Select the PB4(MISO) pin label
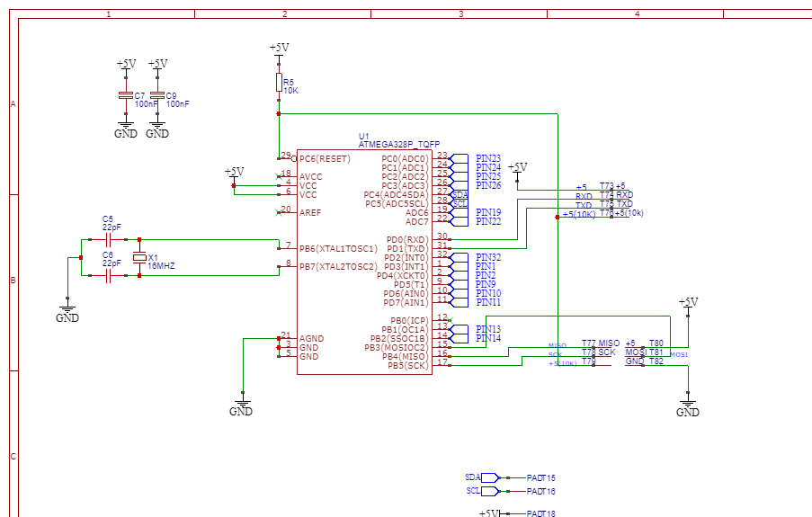 (x=406, y=356)
